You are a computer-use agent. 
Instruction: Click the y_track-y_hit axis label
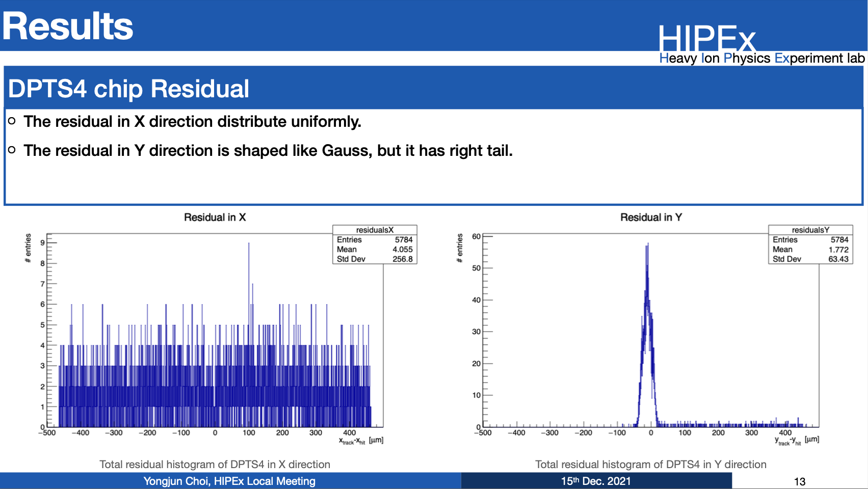[797, 441]
